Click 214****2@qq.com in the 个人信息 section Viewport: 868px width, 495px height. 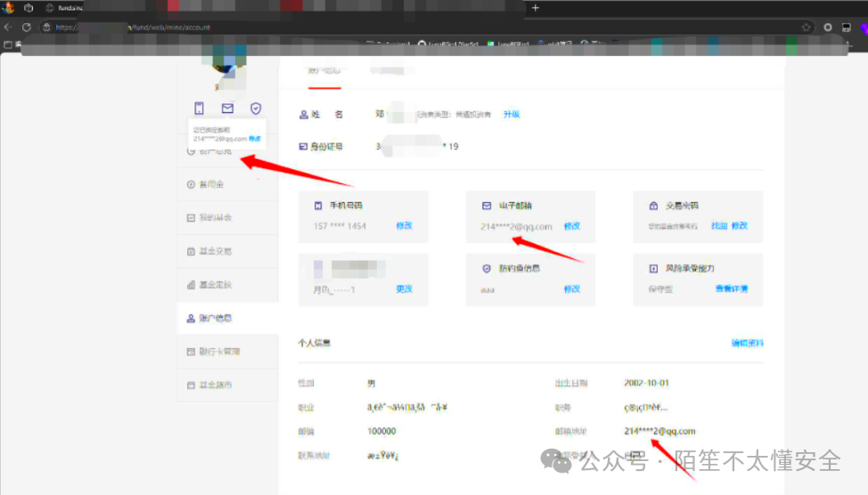659,431
